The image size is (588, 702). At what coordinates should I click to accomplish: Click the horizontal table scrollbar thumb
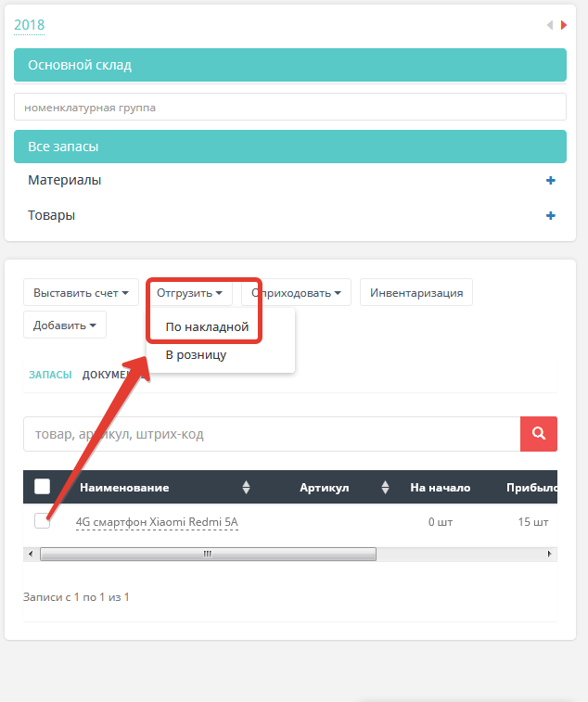tap(208, 555)
